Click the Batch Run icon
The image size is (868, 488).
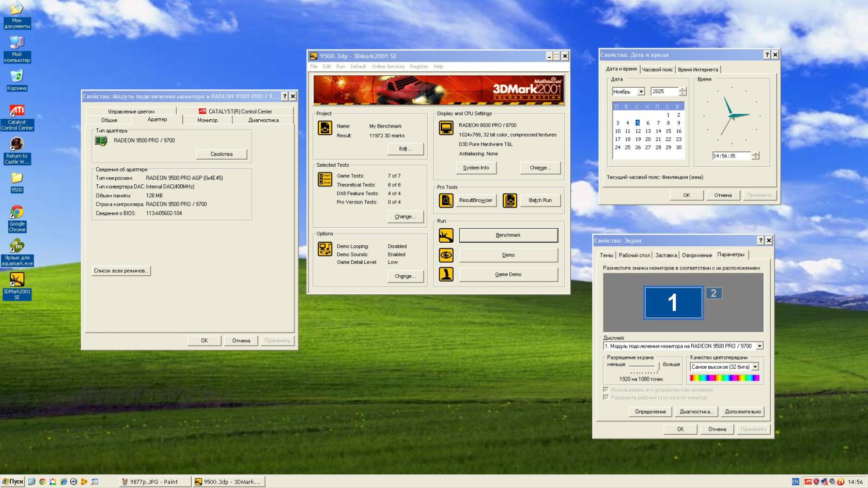point(510,200)
